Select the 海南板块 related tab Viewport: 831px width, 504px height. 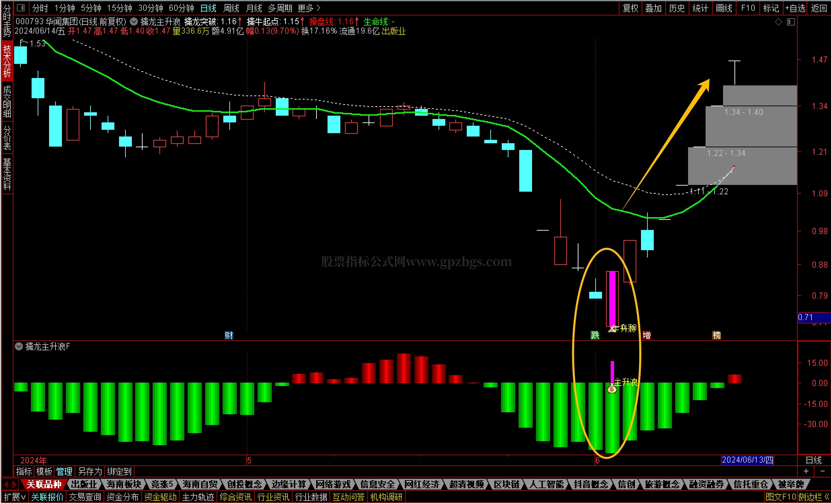click(x=124, y=484)
